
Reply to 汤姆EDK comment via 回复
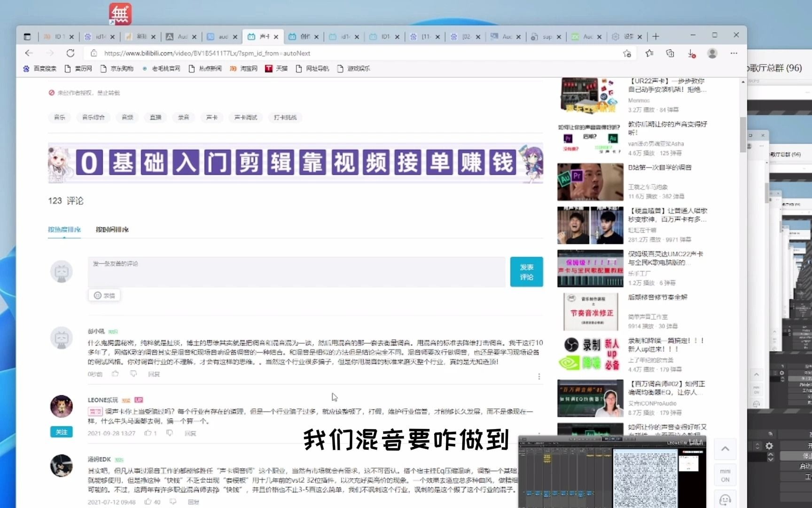tap(193, 502)
